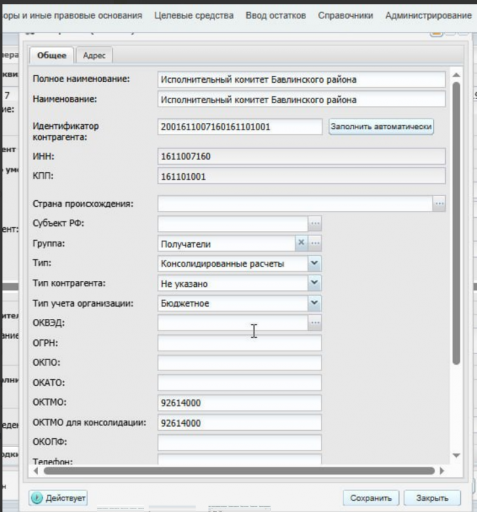This screenshot has height=512, width=477.
Task: Click the ОКТМО для консолидации field
Action: [240, 423]
